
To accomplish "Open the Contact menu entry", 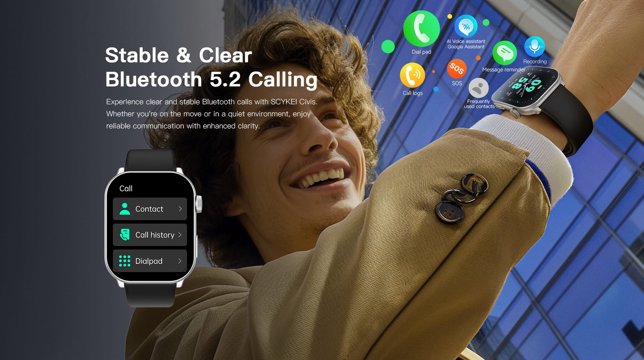I will (x=150, y=209).
